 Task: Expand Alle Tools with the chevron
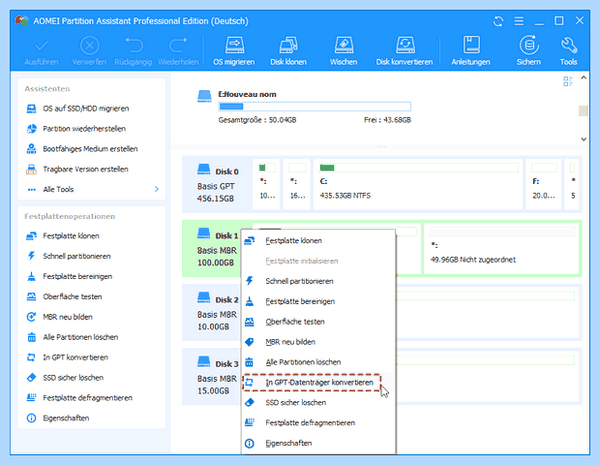pos(156,189)
